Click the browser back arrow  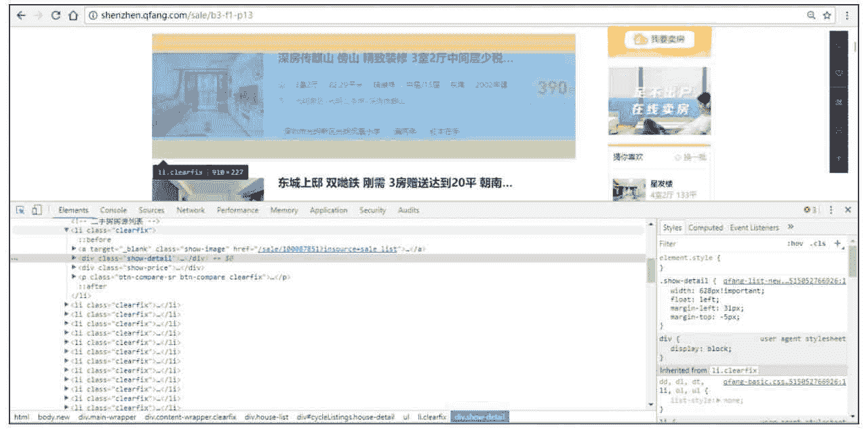click(x=20, y=15)
